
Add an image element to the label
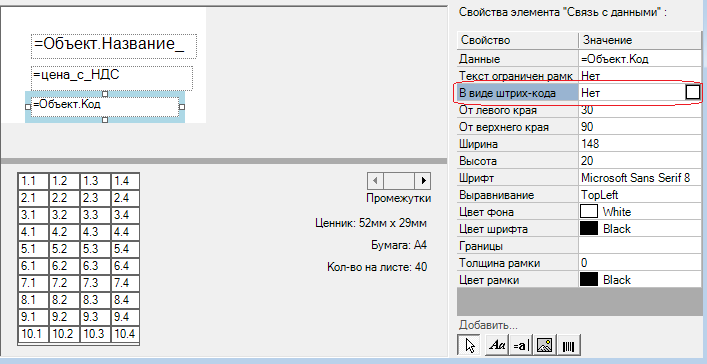pyautogui.click(x=545, y=345)
